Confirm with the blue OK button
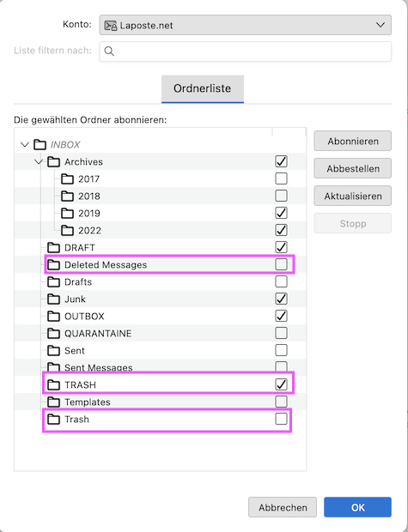This screenshot has width=408, height=532. (357, 507)
